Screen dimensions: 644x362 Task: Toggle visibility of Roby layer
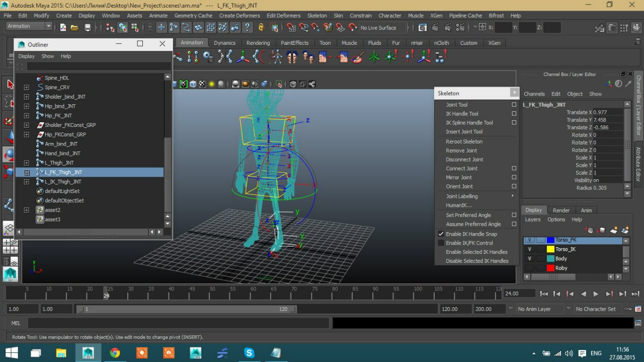click(529, 268)
